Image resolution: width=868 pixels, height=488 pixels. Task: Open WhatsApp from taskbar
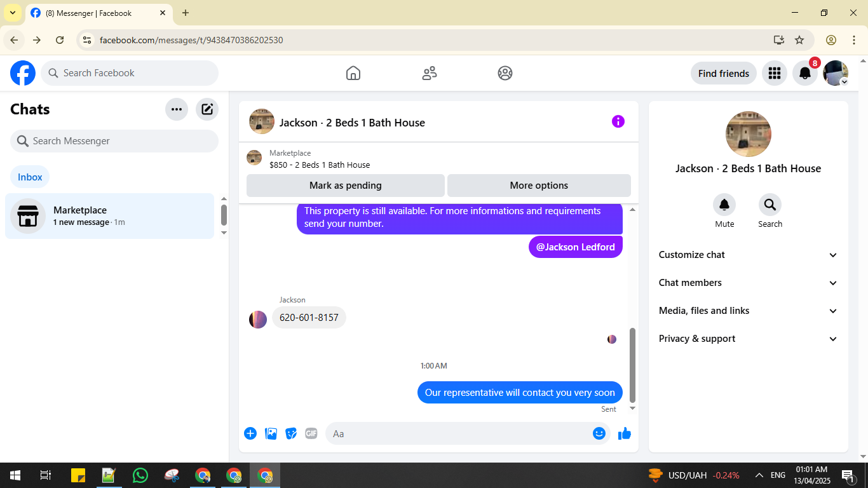point(140,475)
